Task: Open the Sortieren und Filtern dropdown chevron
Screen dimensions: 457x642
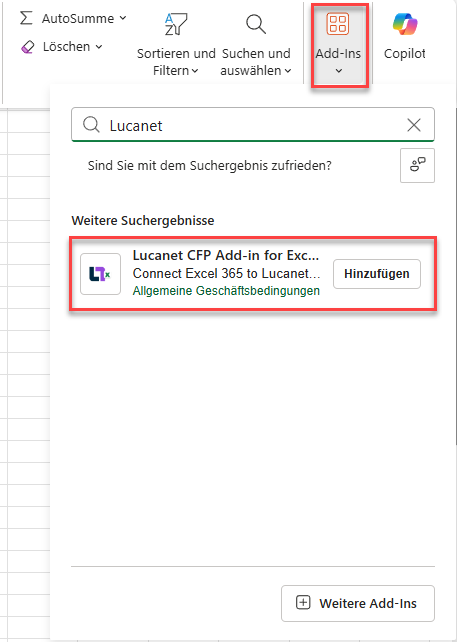Action: click(195, 71)
